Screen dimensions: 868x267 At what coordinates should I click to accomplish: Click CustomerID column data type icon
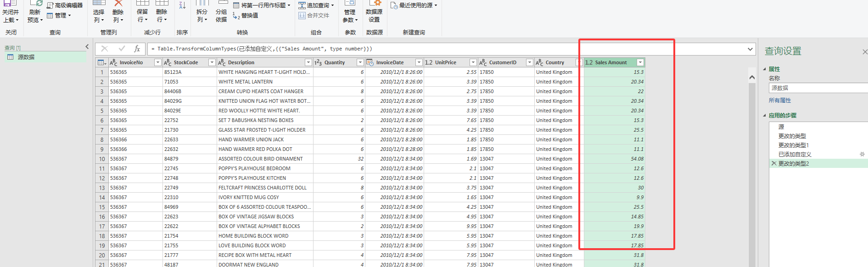pos(483,62)
